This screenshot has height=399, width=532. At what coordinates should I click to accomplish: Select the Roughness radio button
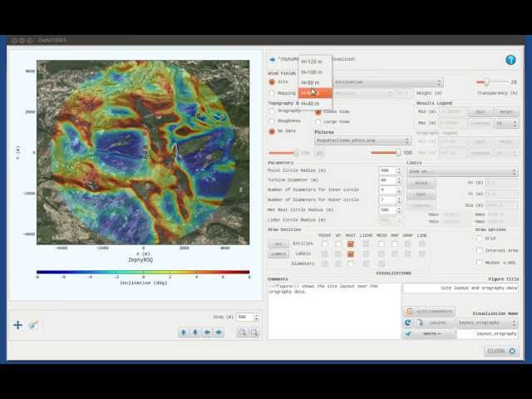coord(272,121)
